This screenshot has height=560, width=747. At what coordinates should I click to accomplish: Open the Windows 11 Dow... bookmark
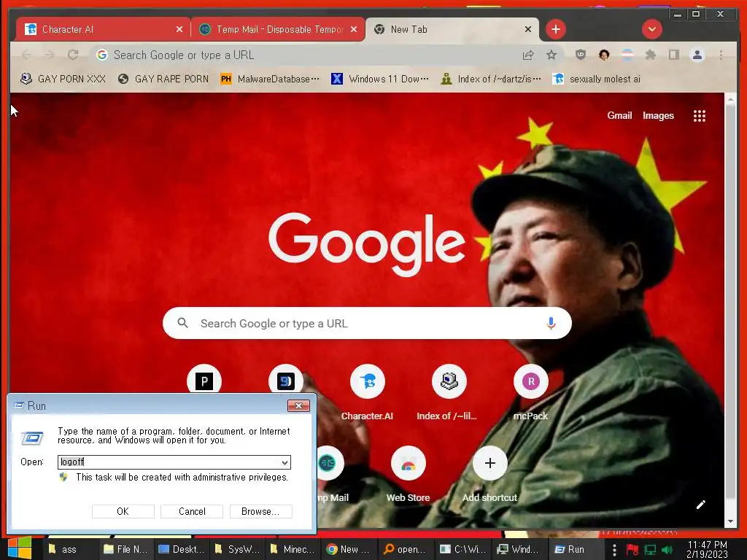point(379,79)
